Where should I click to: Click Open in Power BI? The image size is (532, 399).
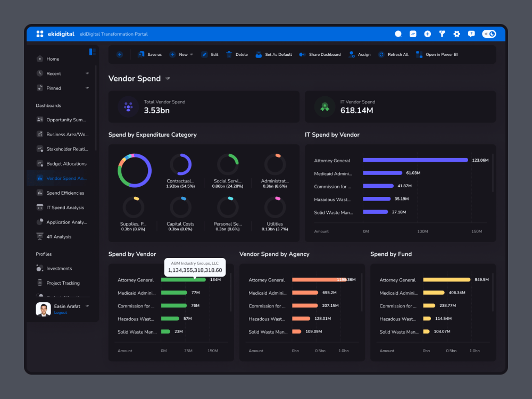point(437,54)
